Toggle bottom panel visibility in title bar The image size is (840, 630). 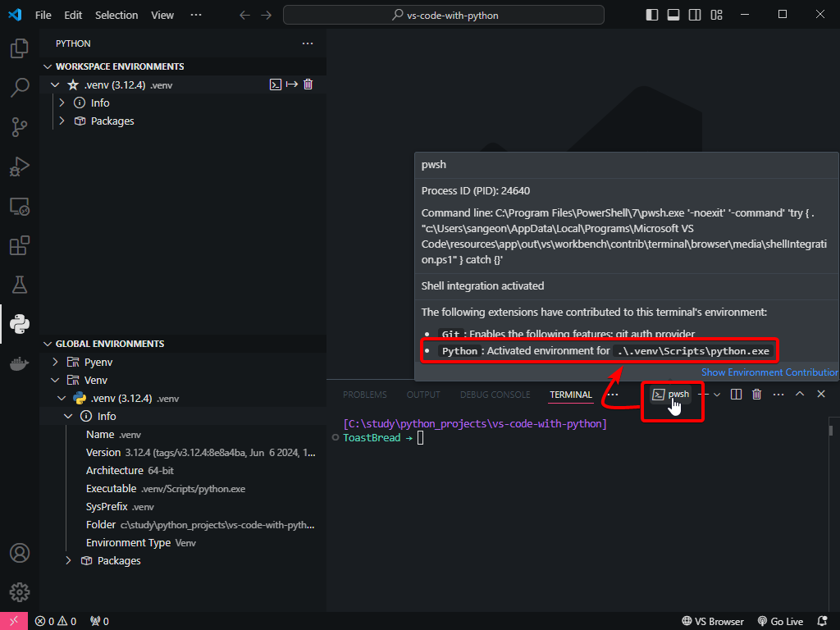(x=673, y=15)
